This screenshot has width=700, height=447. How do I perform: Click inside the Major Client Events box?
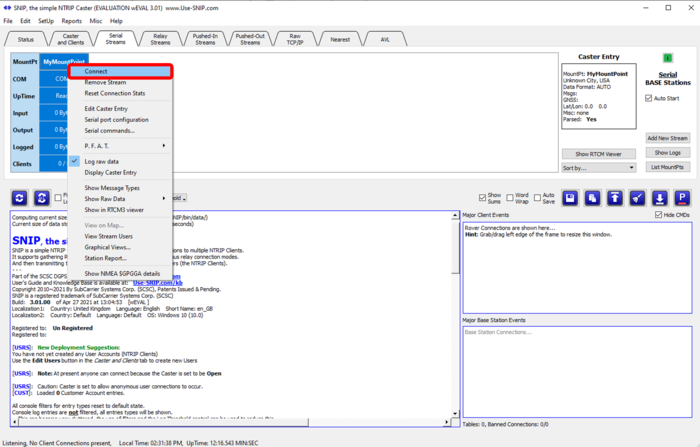(577, 267)
